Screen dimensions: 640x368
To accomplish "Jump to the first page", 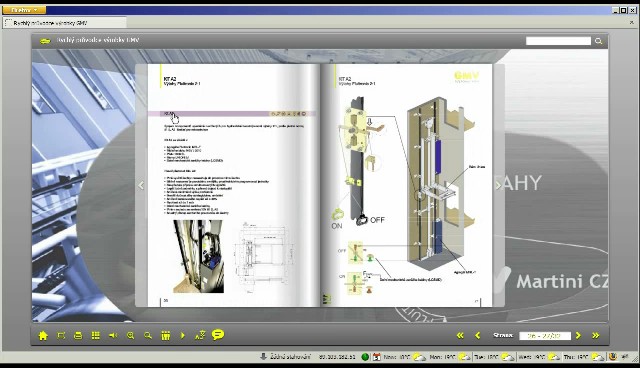I will pos(460,335).
